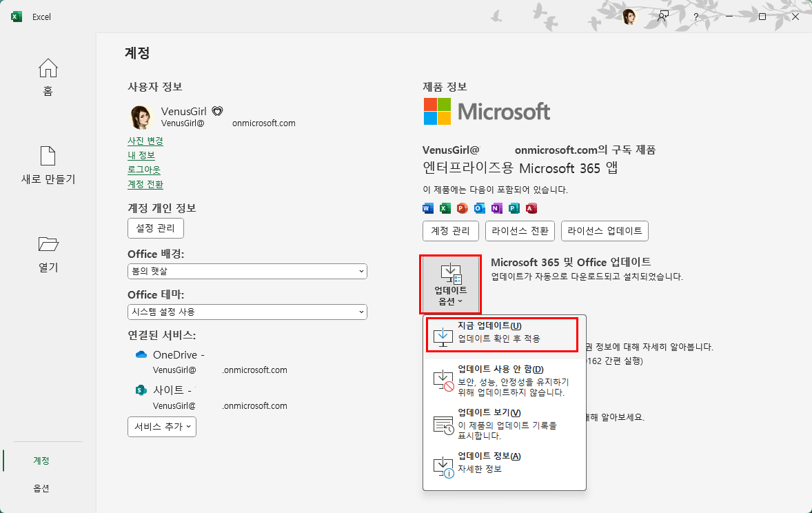Click the Access app icon

(x=531, y=208)
